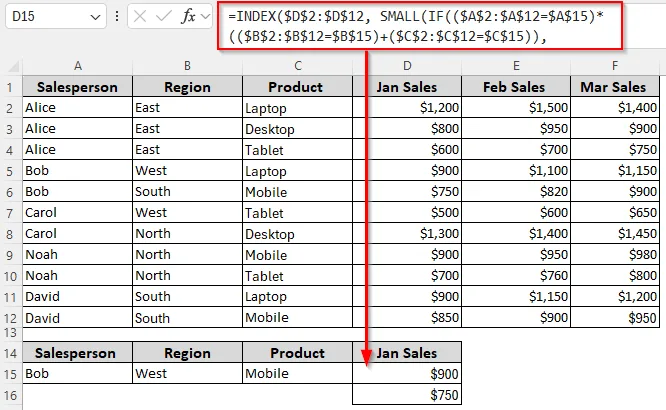Select cell D3 showing $800
This screenshot has height=410, width=666.
point(407,128)
